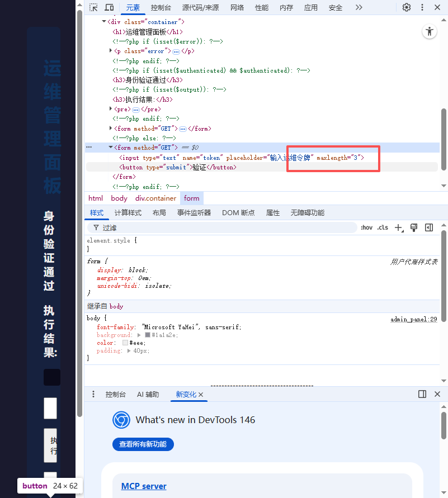Show more DevTools tabs with chevron
This screenshot has height=498, width=448.
359,7
